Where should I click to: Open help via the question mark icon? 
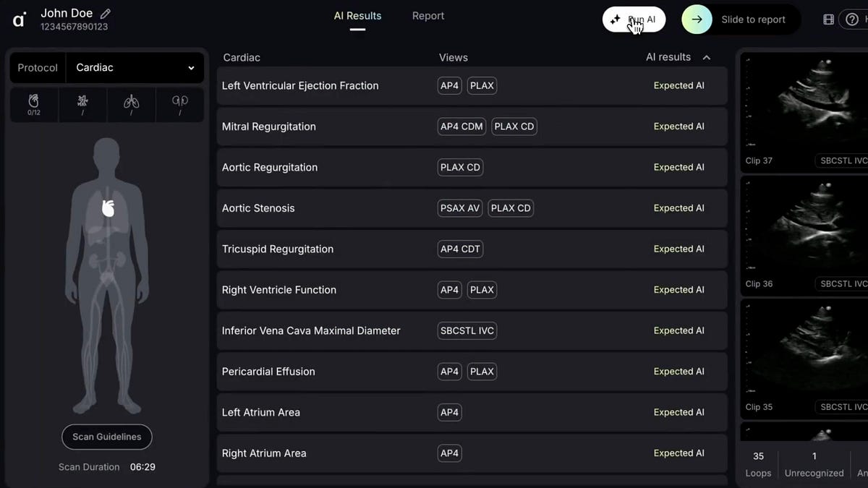[x=852, y=20]
